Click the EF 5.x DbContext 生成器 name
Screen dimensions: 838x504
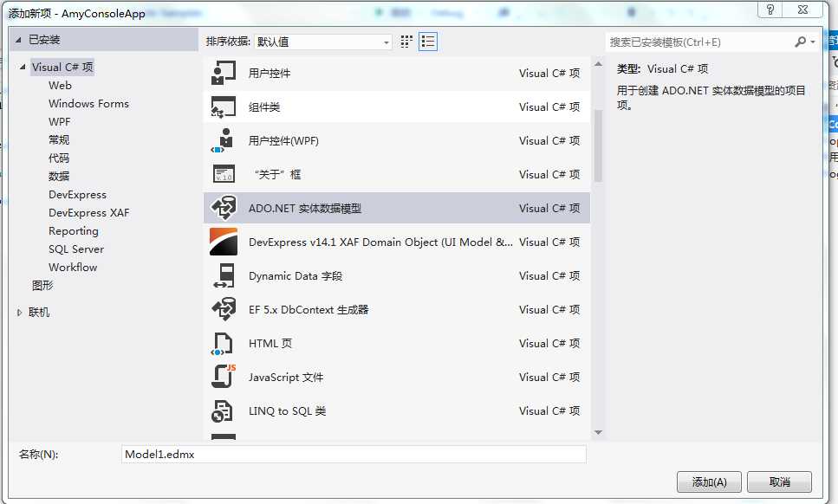coord(309,310)
